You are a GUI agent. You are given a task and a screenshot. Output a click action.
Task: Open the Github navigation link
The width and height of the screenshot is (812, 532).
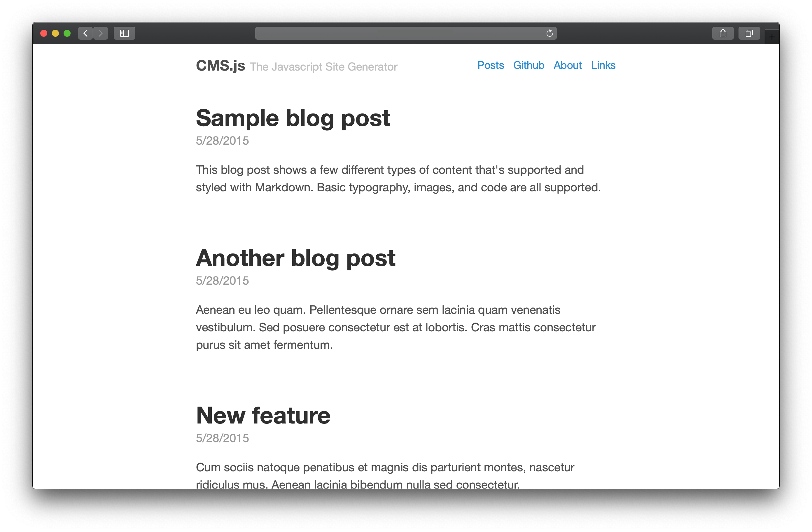528,65
